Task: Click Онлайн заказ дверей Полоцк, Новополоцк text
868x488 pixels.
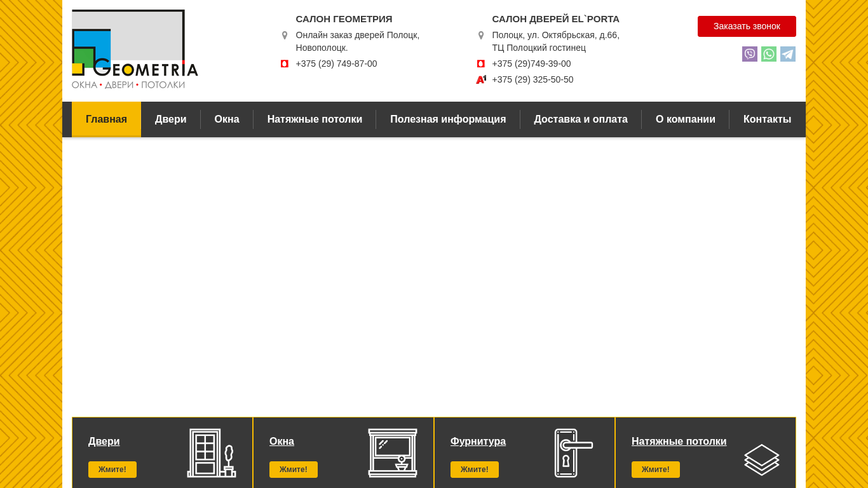Action: [358, 41]
